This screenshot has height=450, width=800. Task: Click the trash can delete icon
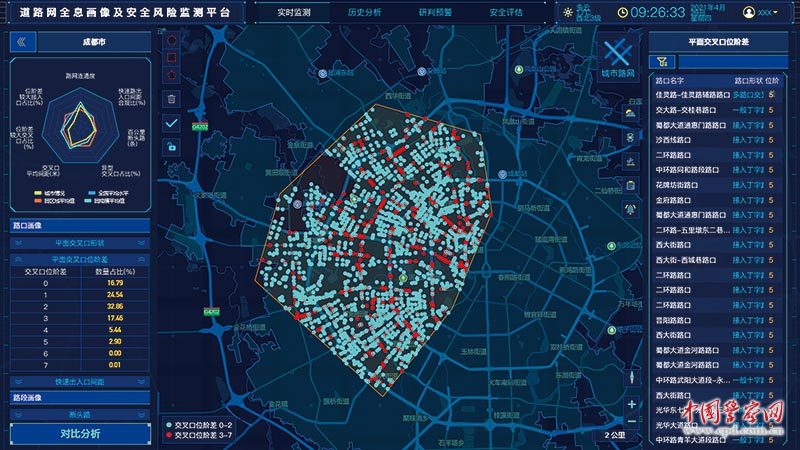click(x=172, y=99)
